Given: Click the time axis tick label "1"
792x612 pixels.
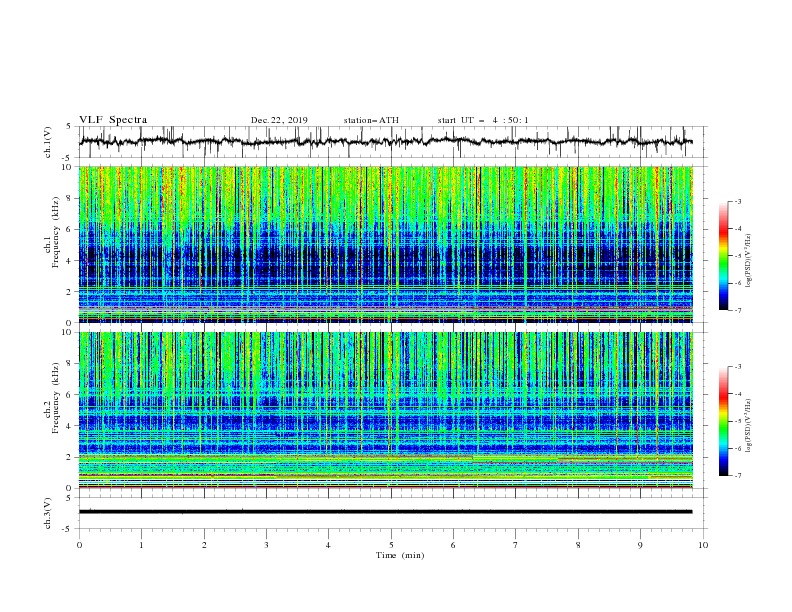Looking at the screenshot, I should tap(141, 545).
